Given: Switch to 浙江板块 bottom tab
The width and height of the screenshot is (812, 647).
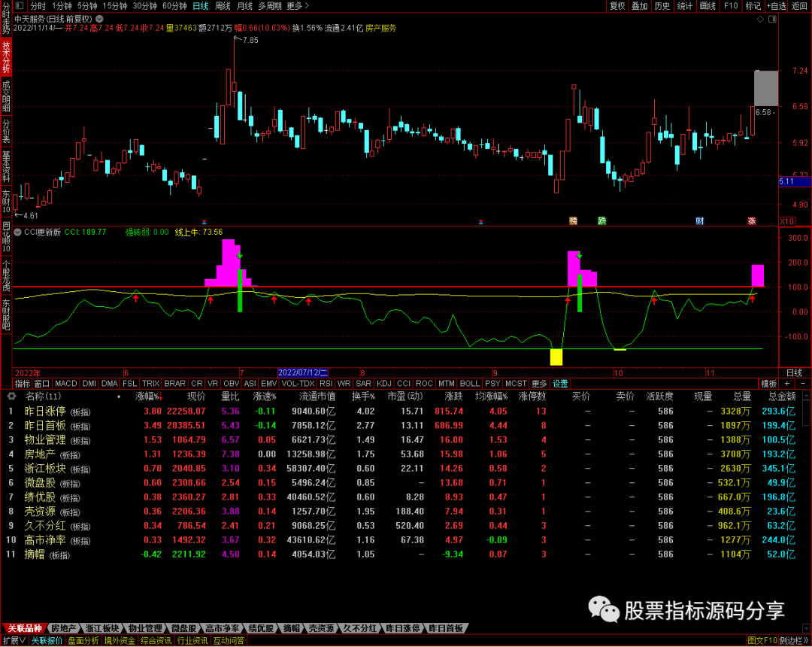Looking at the screenshot, I should (102, 628).
